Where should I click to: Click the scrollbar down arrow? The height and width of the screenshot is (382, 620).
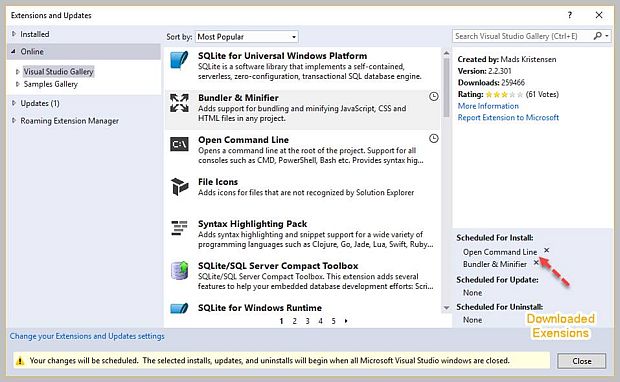[446, 308]
